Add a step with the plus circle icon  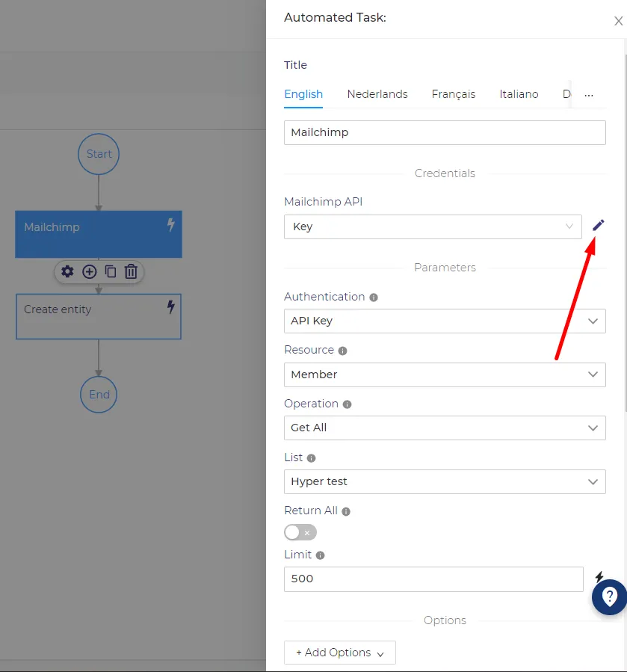[x=89, y=271]
